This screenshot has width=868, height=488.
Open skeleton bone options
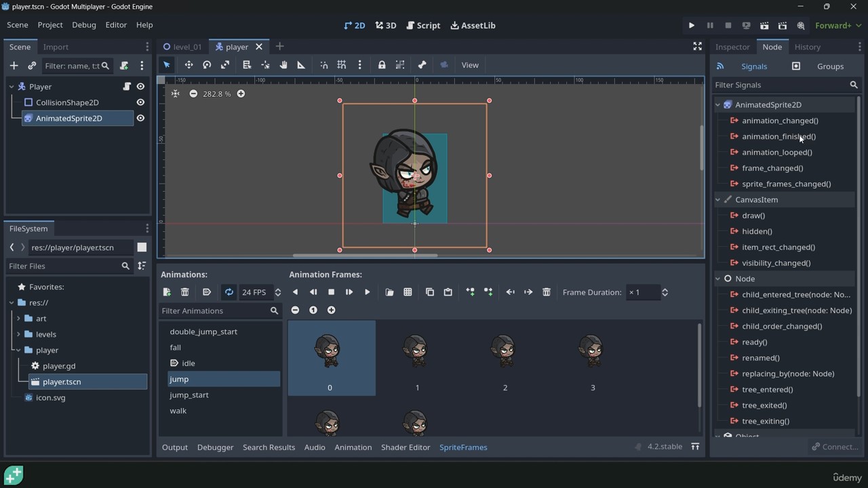coord(422,65)
